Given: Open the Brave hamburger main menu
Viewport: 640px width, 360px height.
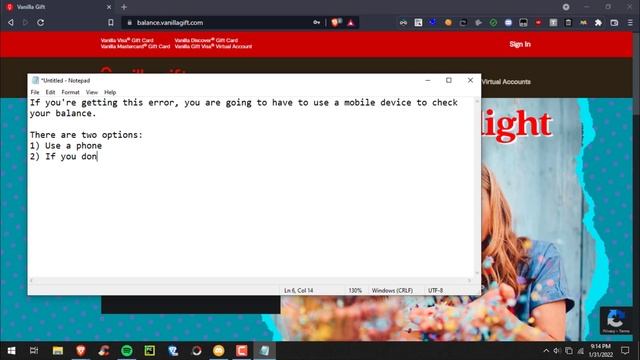Looking at the screenshot, I should pyautogui.click(x=630, y=23).
